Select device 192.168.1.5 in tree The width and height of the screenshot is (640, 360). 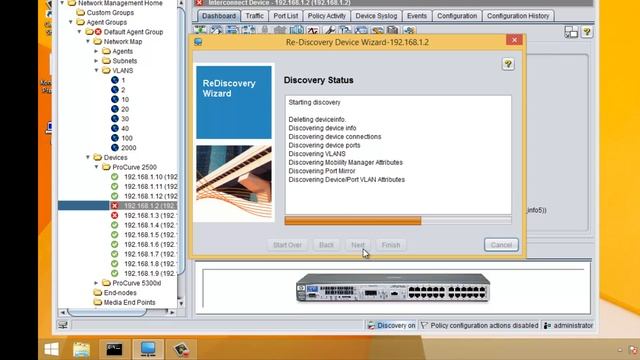pos(151,235)
